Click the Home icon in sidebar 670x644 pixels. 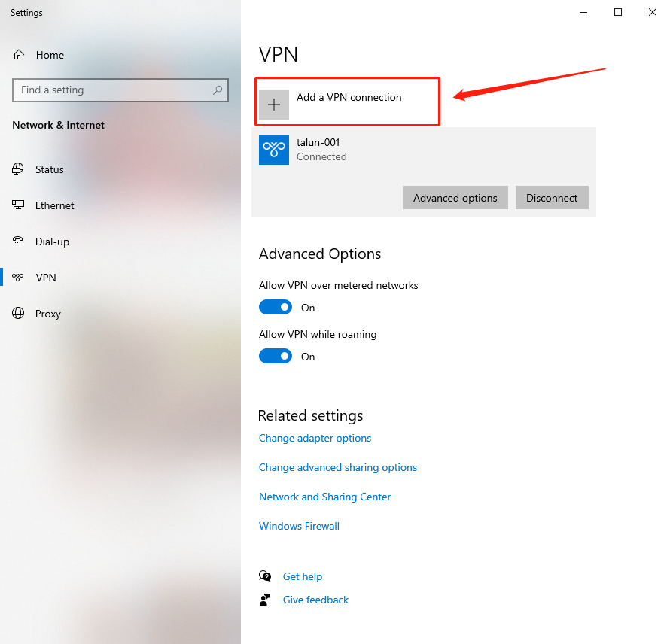tap(19, 55)
